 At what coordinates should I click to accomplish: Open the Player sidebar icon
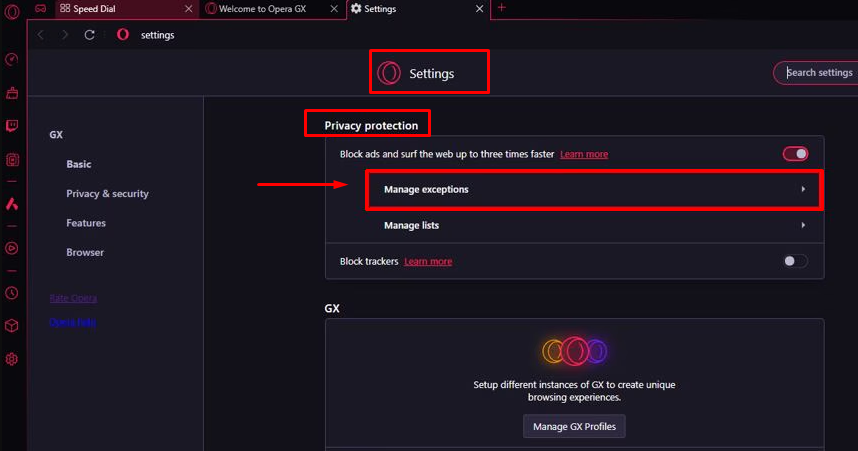11,248
